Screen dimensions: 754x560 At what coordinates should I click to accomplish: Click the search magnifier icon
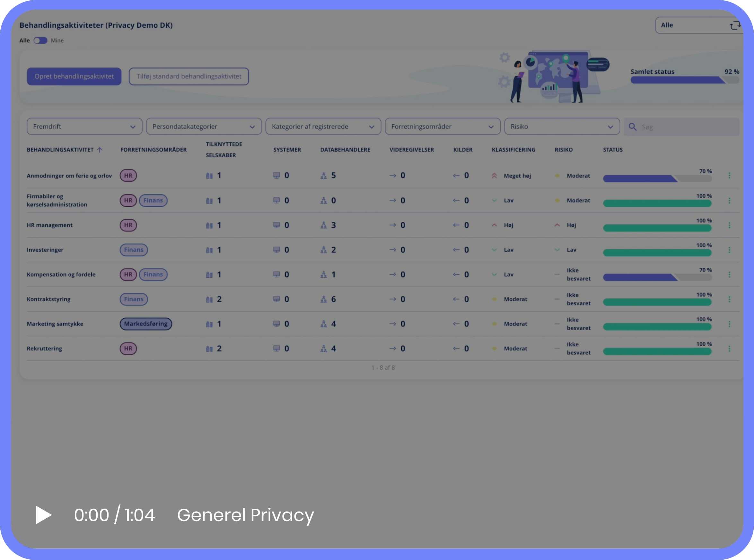(x=632, y=127)
